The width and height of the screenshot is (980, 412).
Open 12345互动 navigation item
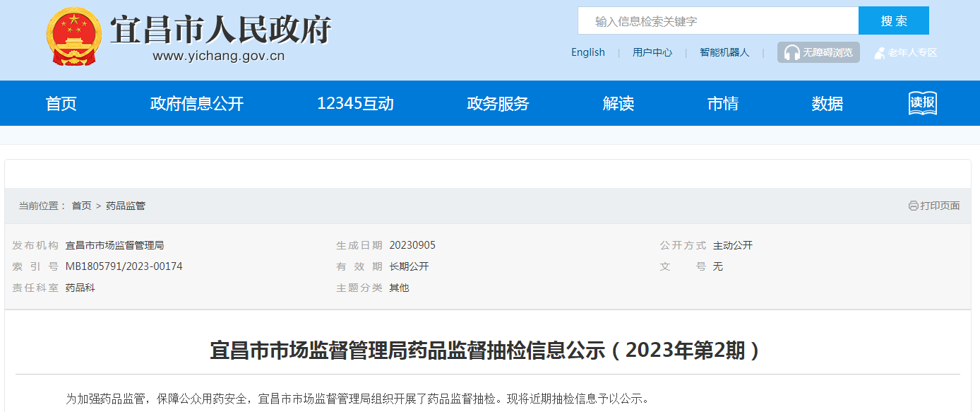(355, 104)
